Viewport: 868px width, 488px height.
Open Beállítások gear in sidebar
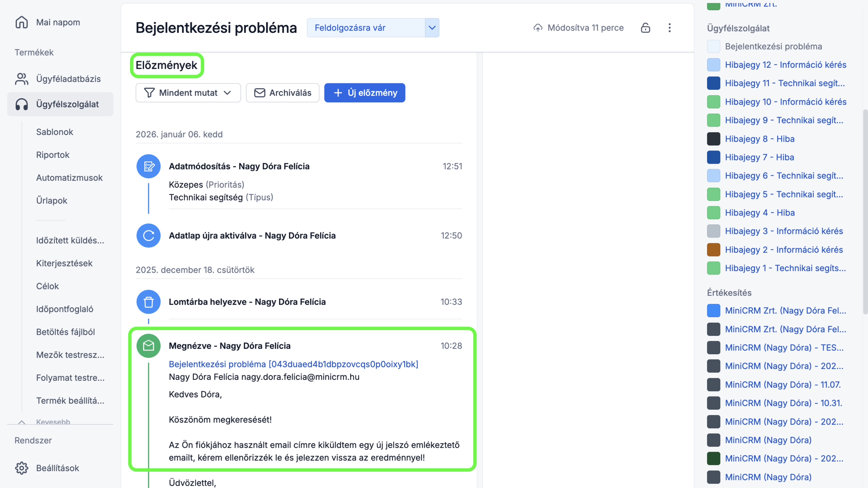coord(22,468)
